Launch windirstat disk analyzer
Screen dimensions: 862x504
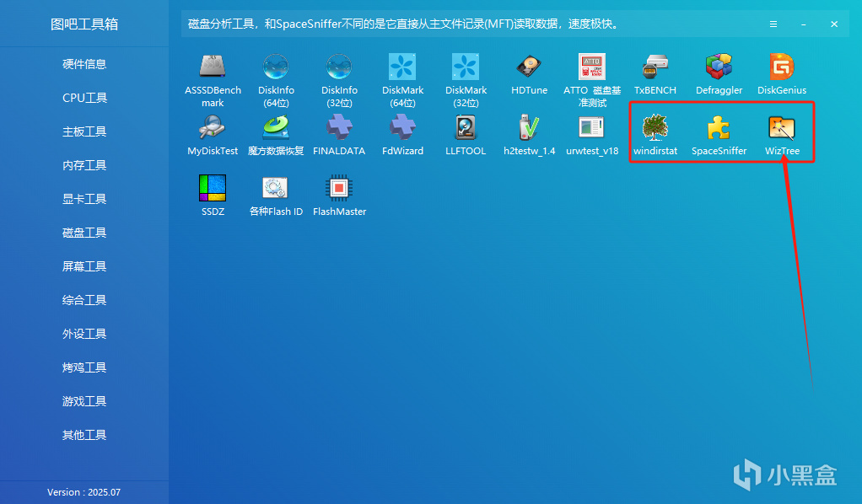click(655, 135)
